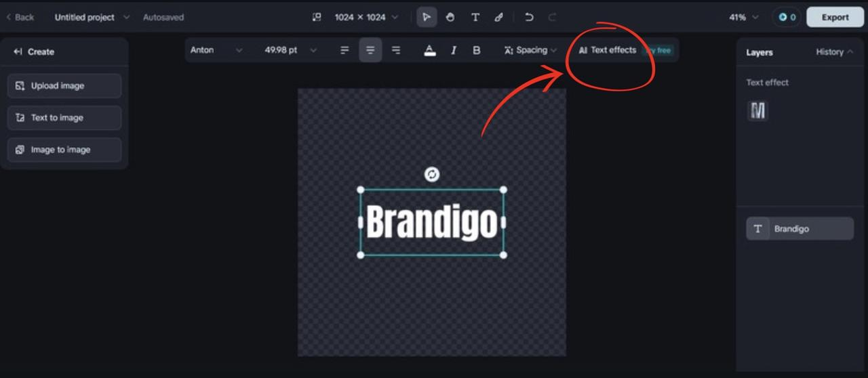868x378 pixels.
Task: Click the Brandigo text on canvas
Action: [432, 222]
